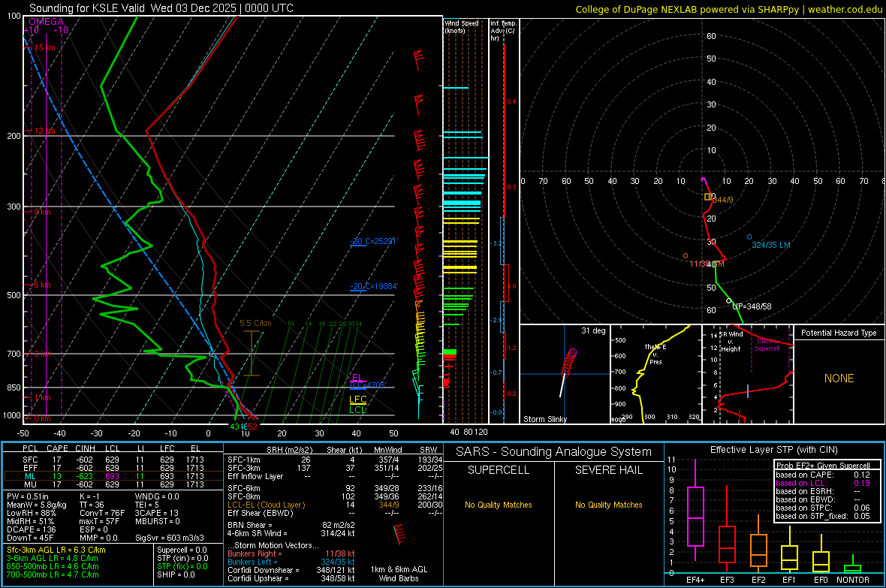886x588 pixels.
Task: Click the Potential Hazard Type header
Action: (839, 333)
